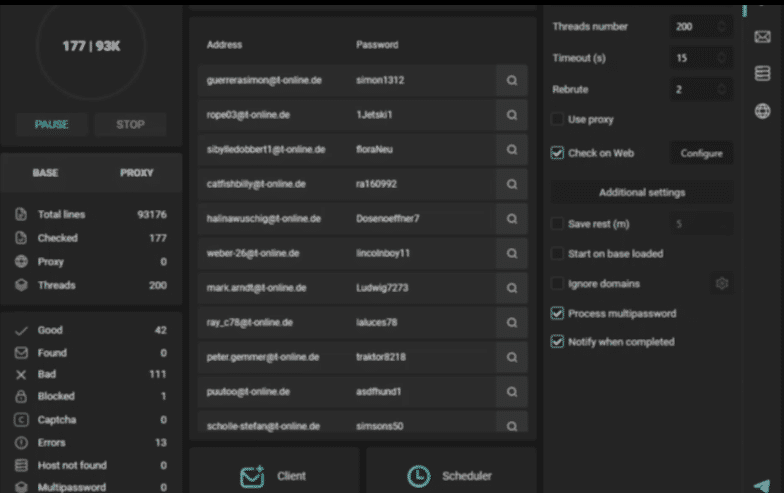
Task: Click the Save rest (m) number field
Action: 700,224
